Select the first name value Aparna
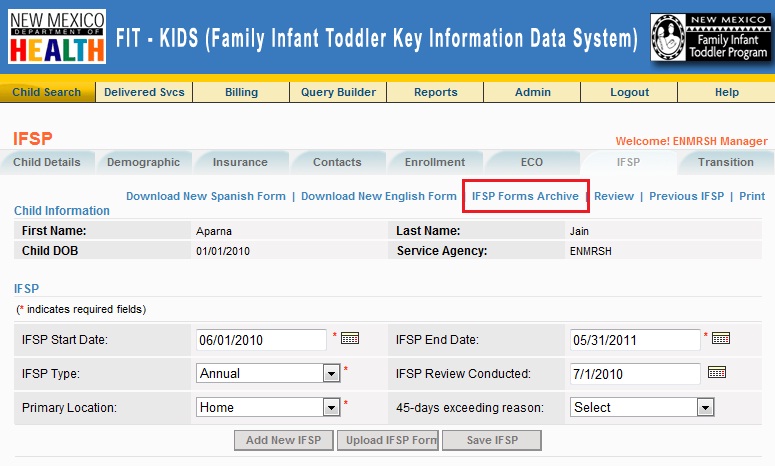The width and height of the screenshot is (775, 468). coord(214,231)
